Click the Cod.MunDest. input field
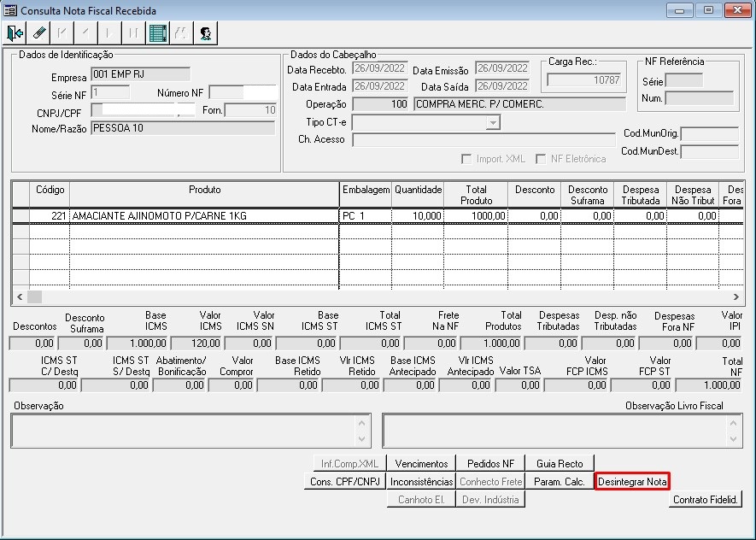 (x=709, y=151)
